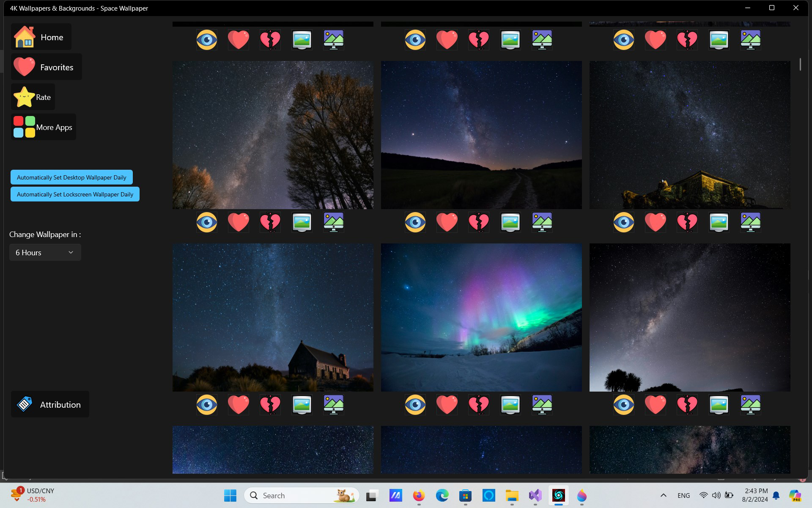Favorite the church under stars wallpaper
Viewport: 812px width, 508px height.
(x=239, y=405)
